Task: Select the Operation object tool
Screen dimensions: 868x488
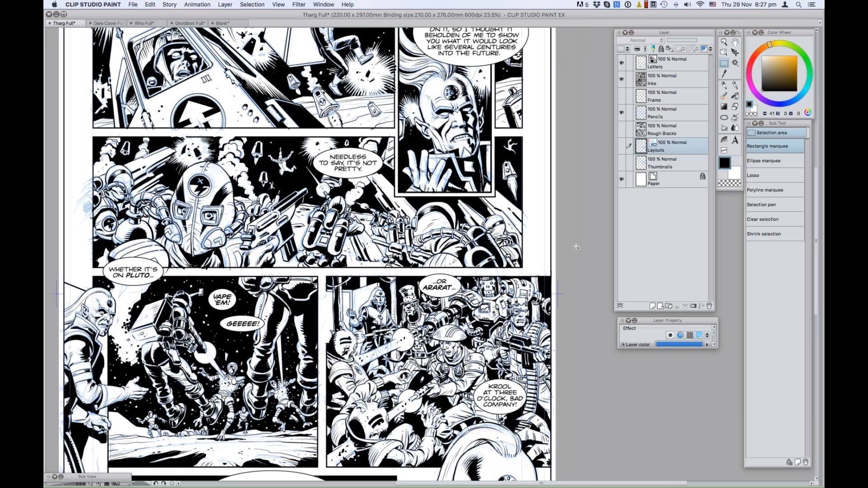Action: (724, 52)
